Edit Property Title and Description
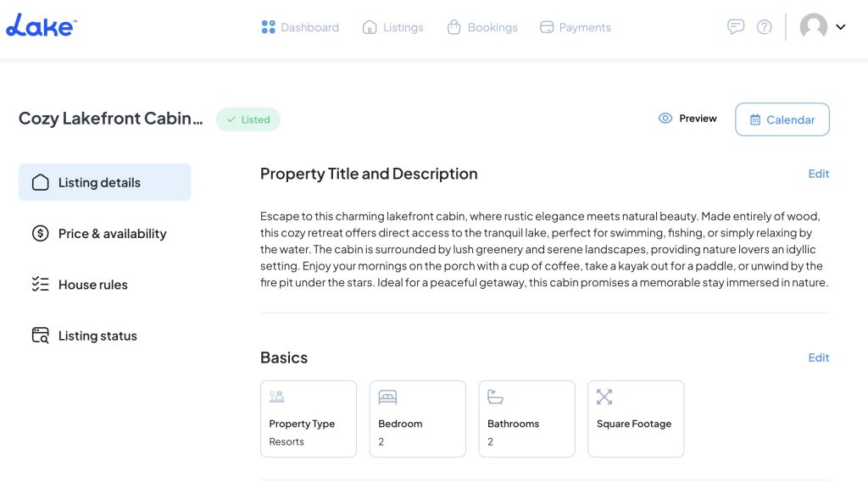 coord(818,174)
